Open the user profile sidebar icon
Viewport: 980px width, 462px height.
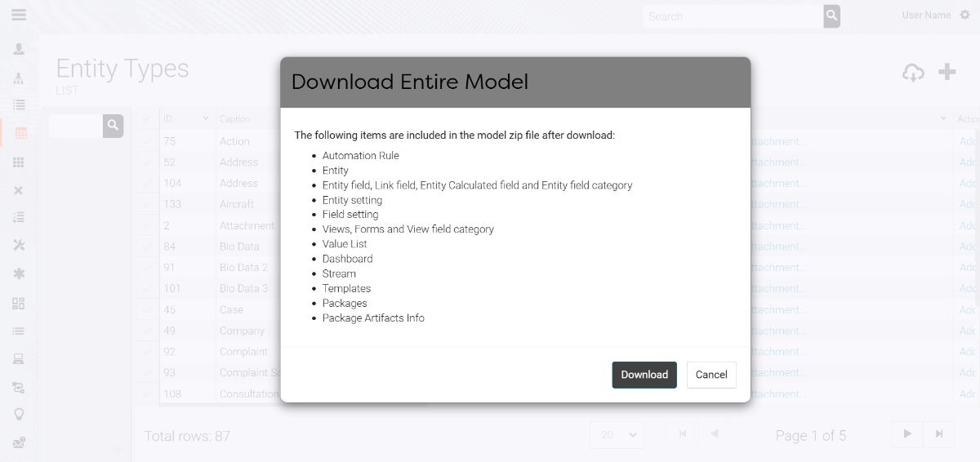[19, 49]
